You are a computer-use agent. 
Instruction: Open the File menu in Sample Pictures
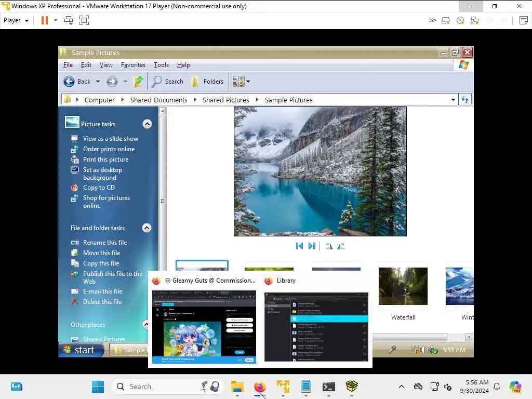pos(68,65)
